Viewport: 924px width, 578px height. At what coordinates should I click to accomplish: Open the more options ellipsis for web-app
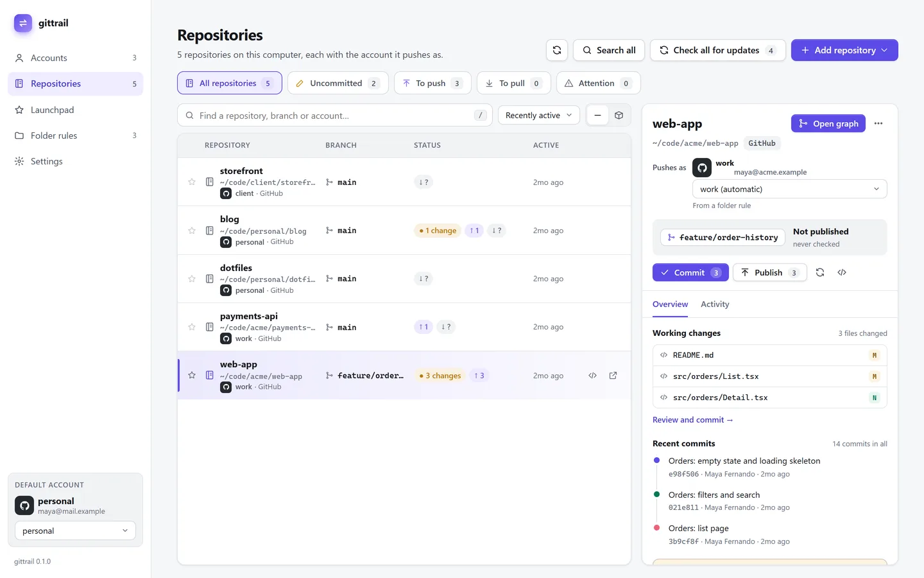pyautogui.click(x=878, y=123)
